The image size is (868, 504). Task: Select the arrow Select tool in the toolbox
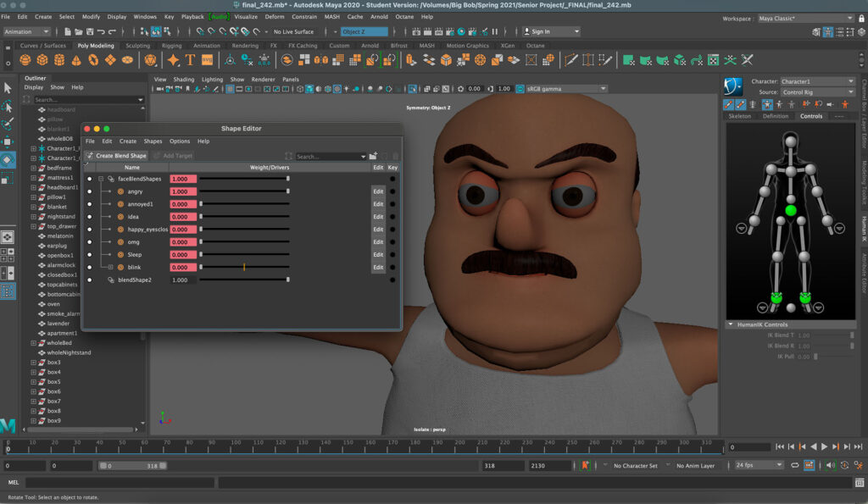[x=8, y=88]
